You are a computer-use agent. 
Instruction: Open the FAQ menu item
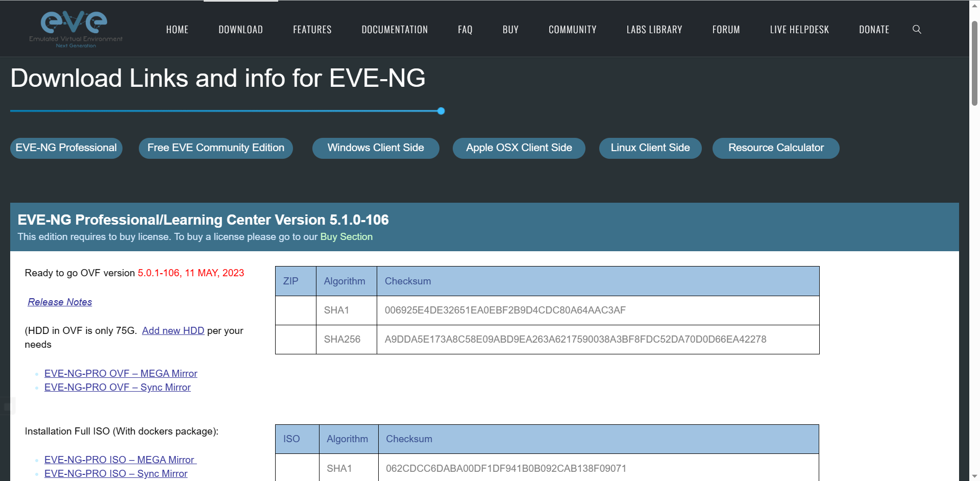point(465,30)
